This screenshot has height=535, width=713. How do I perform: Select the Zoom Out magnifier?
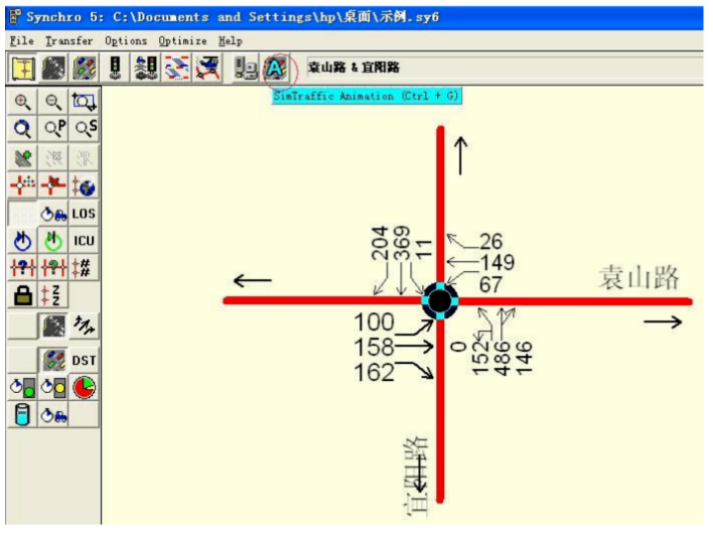(53, 102)
